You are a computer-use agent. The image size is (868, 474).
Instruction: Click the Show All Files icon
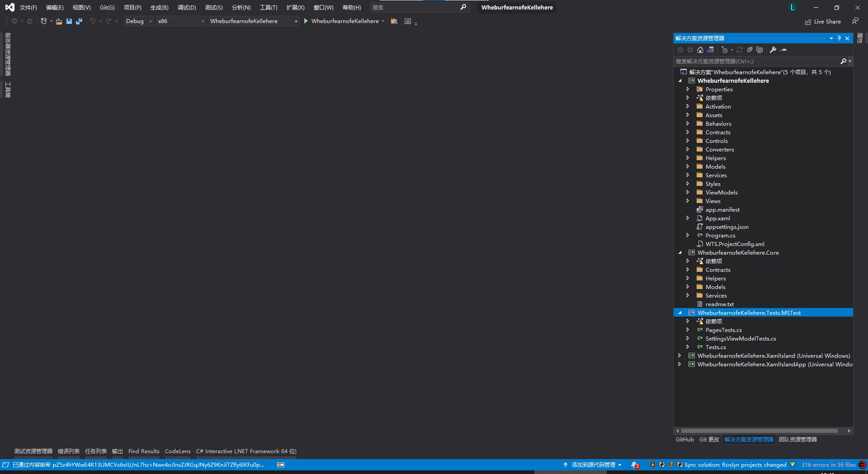759,50
